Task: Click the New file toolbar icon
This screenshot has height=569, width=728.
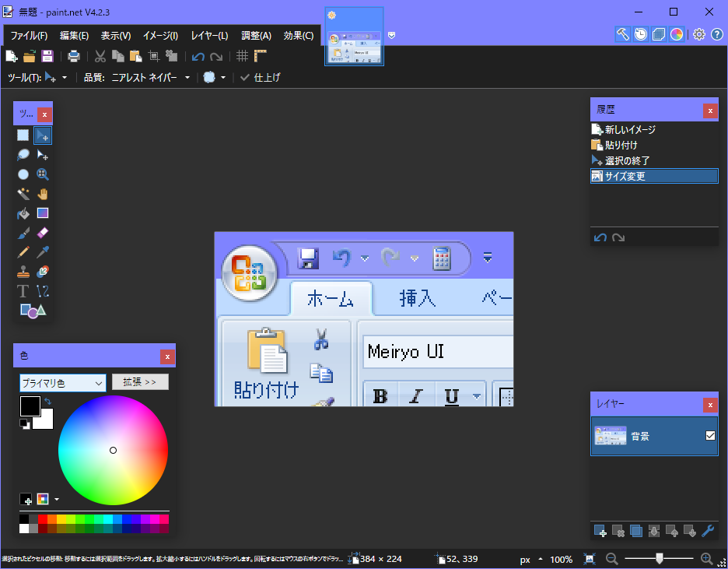Action: (12, 56)
